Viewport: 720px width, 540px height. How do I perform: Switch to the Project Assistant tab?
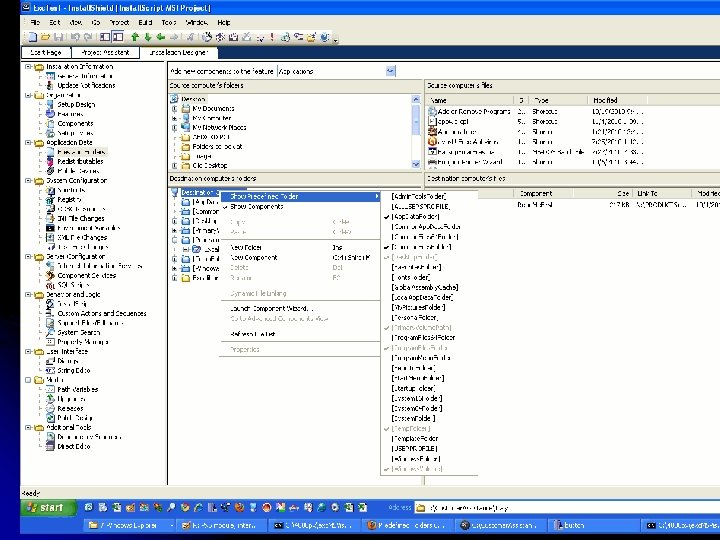pyautogui.click(x=105, y=52)
